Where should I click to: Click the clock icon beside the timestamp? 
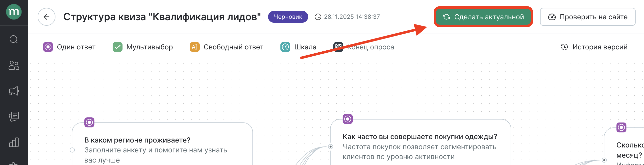pyautogui.click(x=318, y=17)
